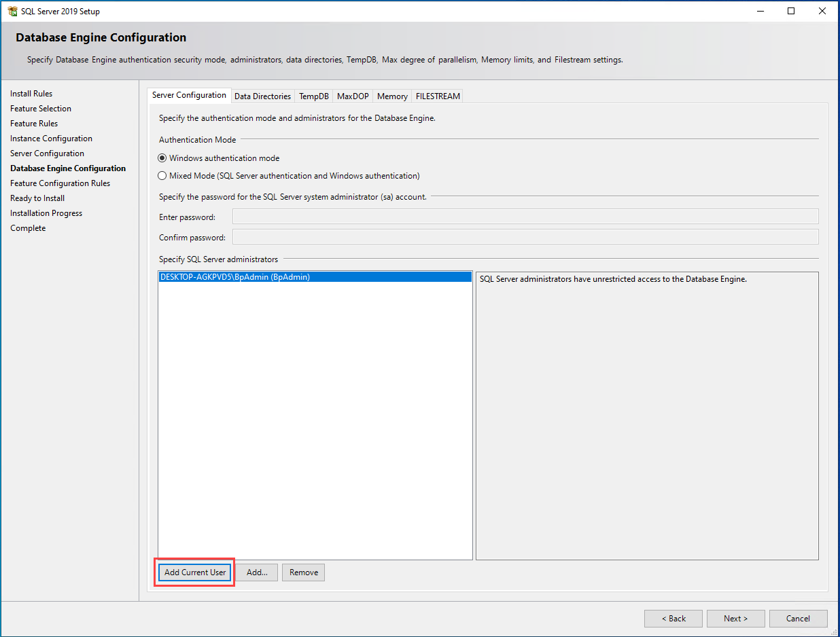Click Install Rules step in sidebar
Image resolution: width=840 pixels, height=637 pixels.
point(31,94)
